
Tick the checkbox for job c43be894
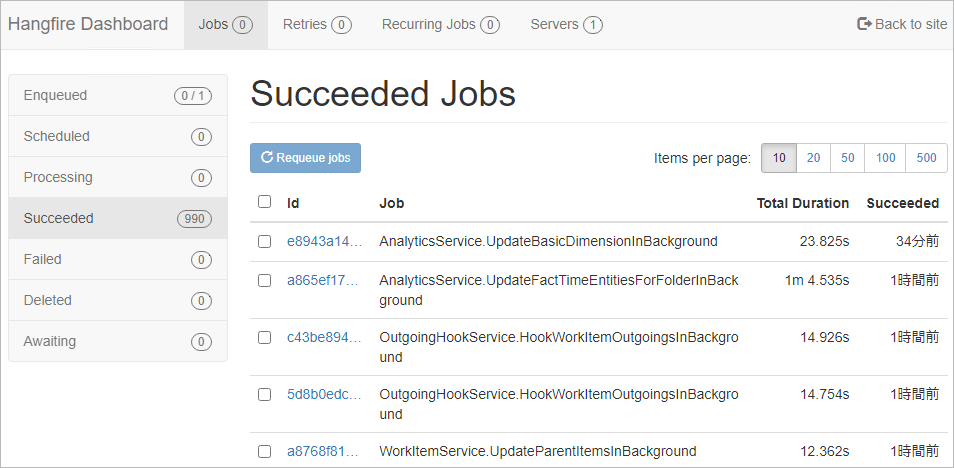click(264, 337)
